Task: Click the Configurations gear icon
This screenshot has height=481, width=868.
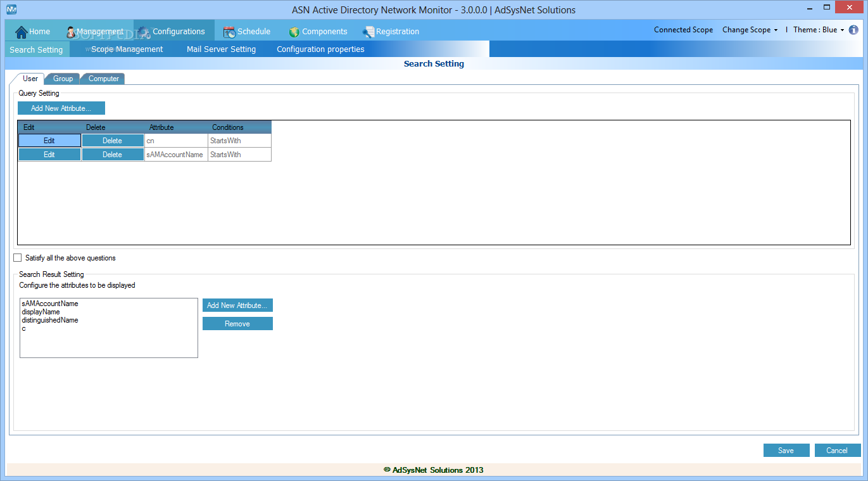Action: (x=144, y=32)
